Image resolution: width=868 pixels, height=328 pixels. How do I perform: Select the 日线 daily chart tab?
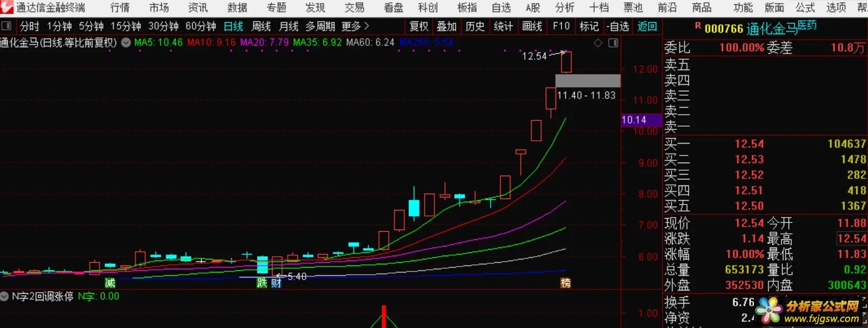click(234, 26)
